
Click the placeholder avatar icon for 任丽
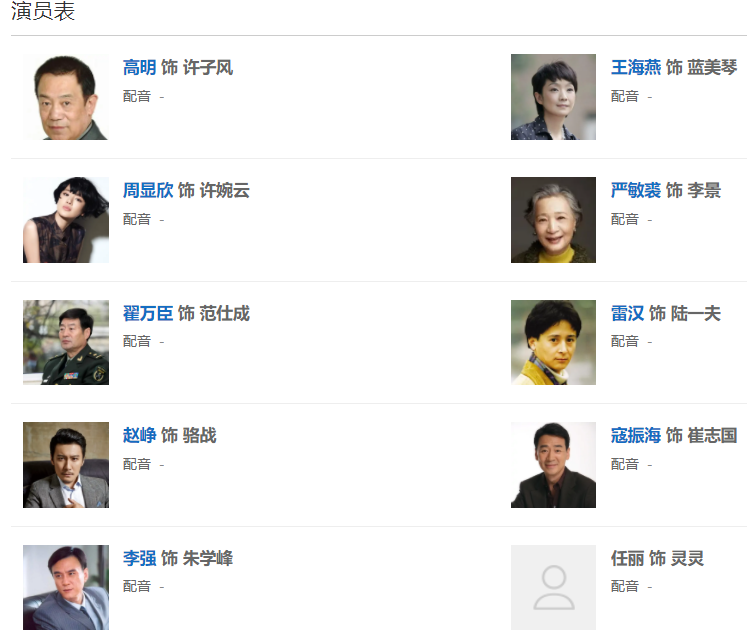tap(553, 587)
